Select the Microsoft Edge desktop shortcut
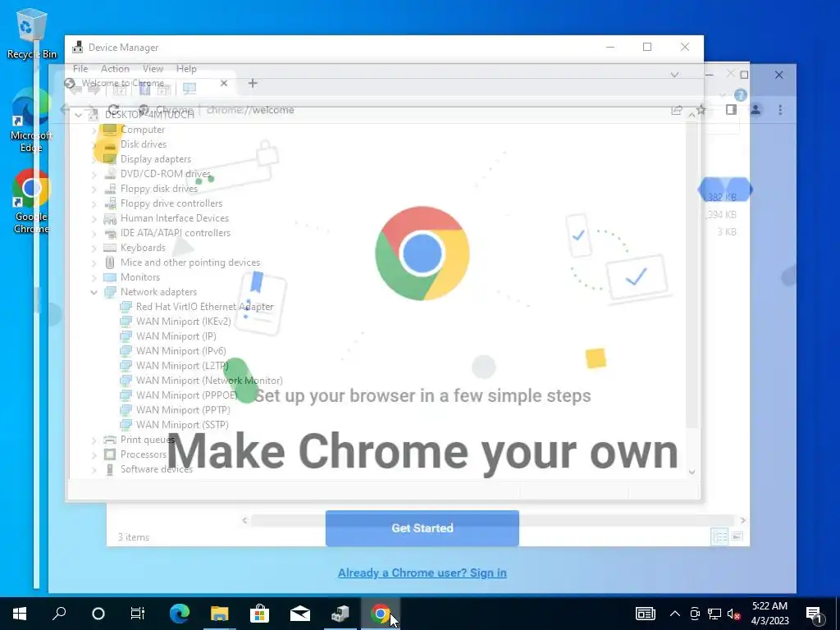 tap(31, 121)
